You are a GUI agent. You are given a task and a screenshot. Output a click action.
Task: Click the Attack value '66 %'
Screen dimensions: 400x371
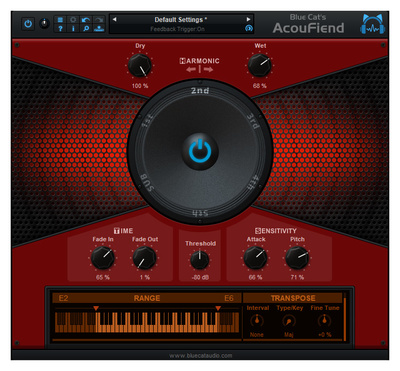255,277
